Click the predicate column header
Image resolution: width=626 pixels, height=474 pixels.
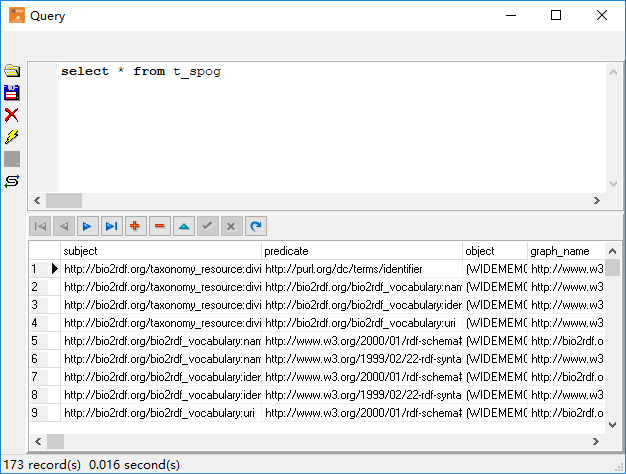362,251
